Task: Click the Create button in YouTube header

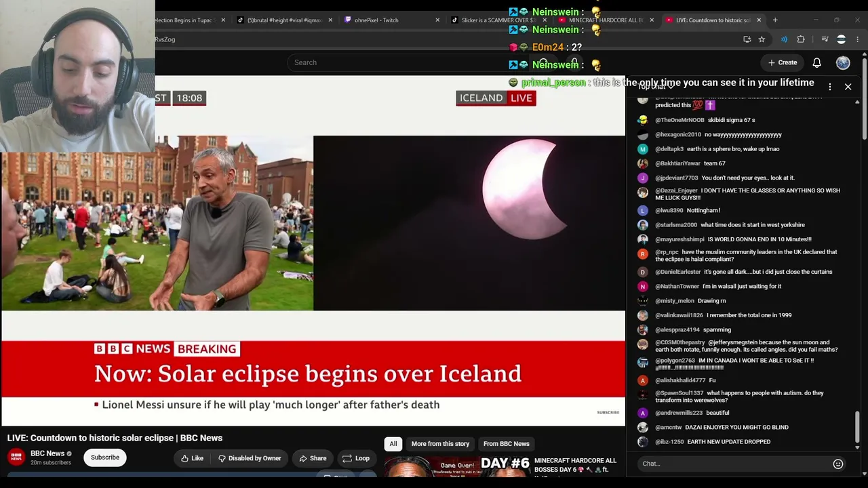Action: click(783, 62)
